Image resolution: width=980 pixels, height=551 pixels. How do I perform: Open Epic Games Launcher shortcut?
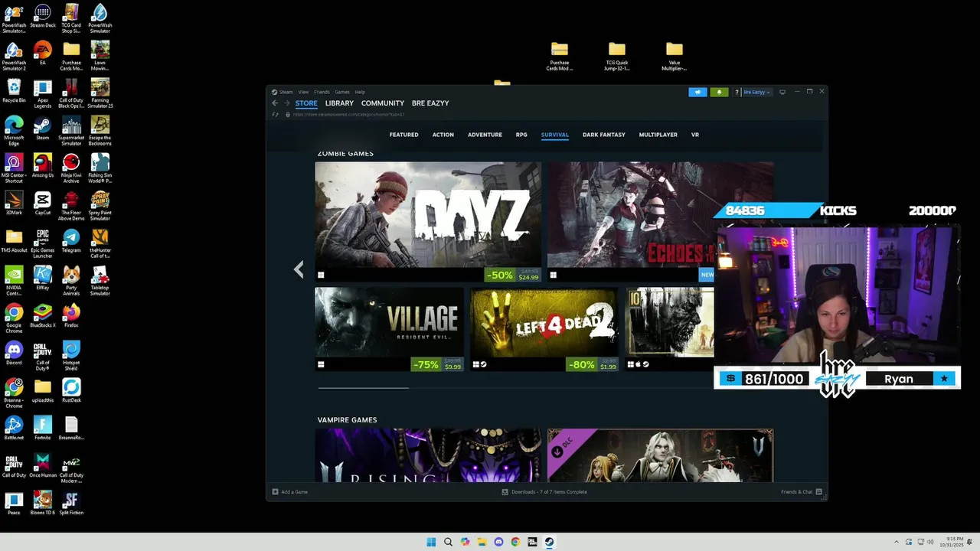(x=43, y=243)
